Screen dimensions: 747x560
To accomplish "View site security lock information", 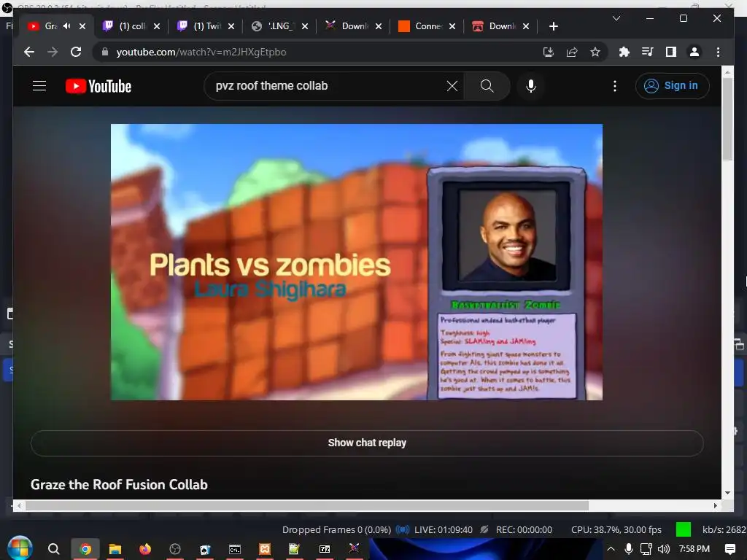I will [x=105, y=52].
